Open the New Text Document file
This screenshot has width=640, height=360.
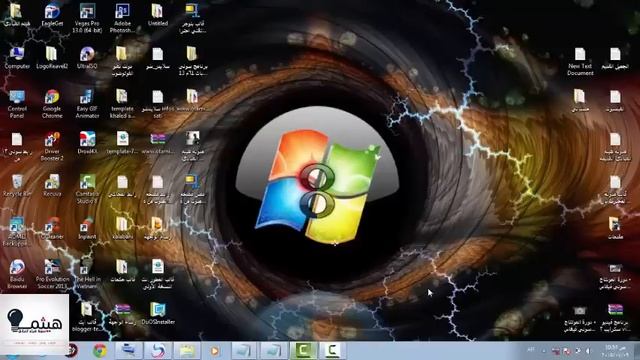click(580, 61)
